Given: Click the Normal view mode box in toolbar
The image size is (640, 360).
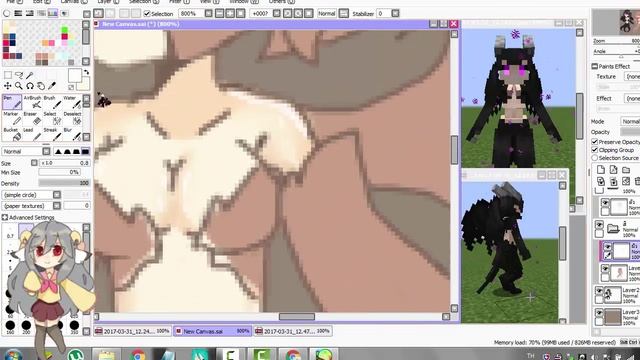Looking at the screenshot, I should pos(327,13).
